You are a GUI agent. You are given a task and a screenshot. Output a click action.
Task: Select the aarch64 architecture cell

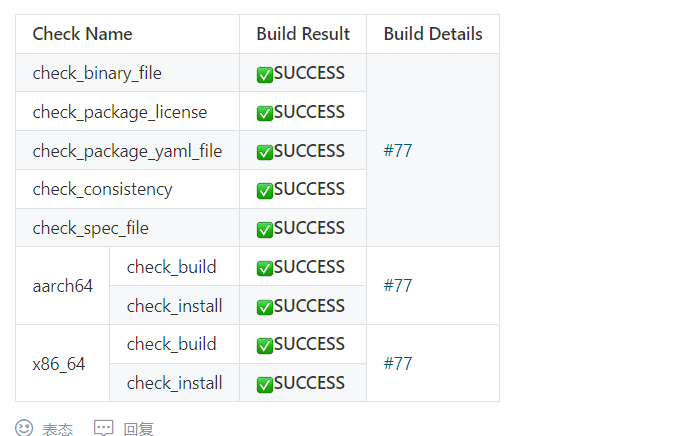pos(62,286)
